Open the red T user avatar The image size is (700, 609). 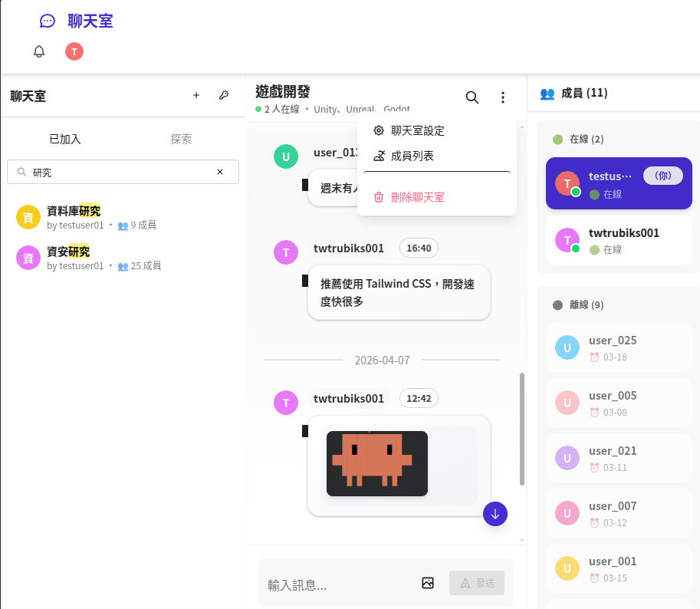click(x=74, y=51)
